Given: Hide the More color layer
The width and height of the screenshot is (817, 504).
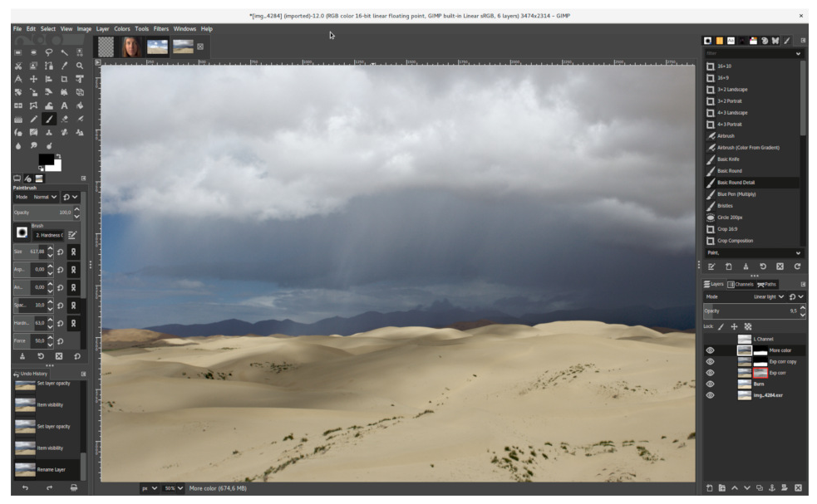Looking at the screenshot, I should 710,350.
